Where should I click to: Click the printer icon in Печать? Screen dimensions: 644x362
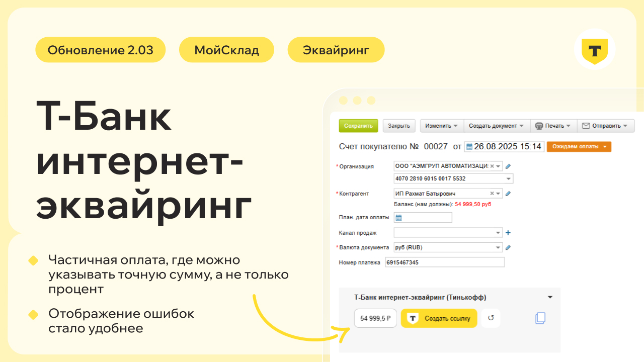(539, 126)
